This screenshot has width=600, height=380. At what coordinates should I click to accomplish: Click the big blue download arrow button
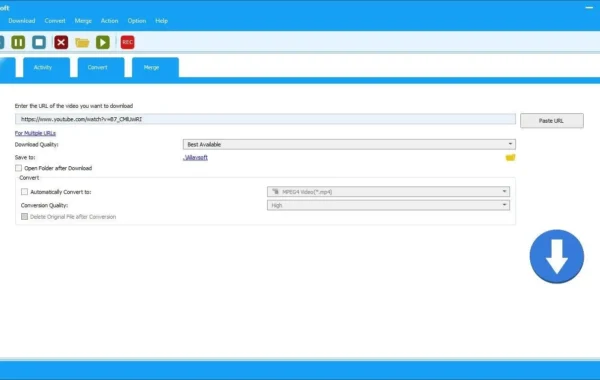tap(556, 256)
